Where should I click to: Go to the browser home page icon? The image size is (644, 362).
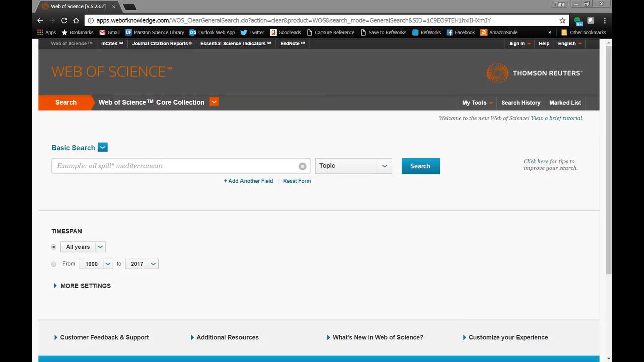[x=76, y=20]
